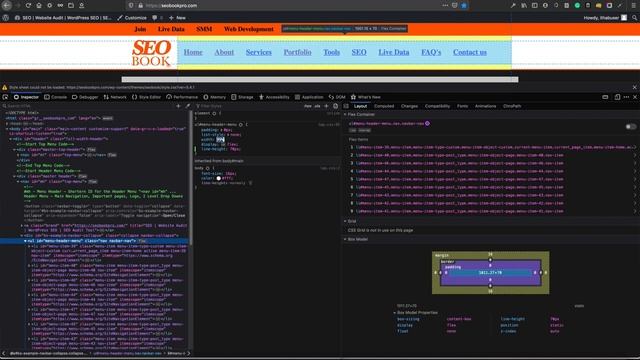Click the browser back arrow button
This screenshot has width=640, height=360.
pos(7,6)
